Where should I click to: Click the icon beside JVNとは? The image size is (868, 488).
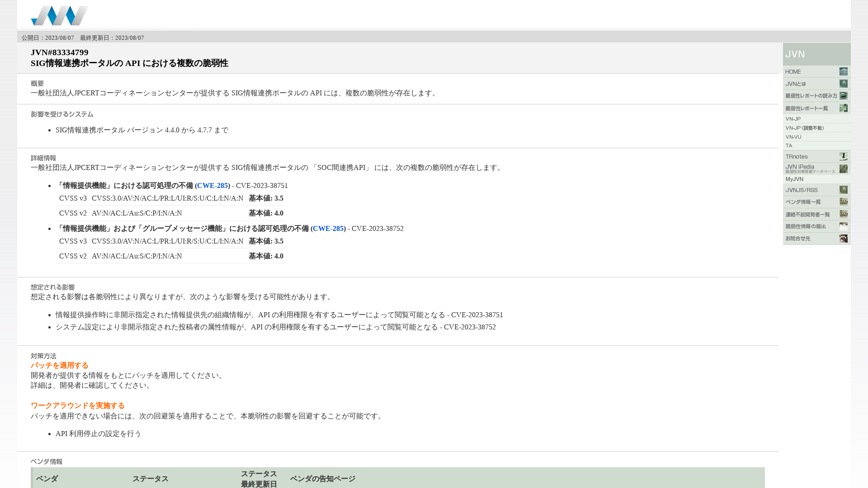click(844, 84)
